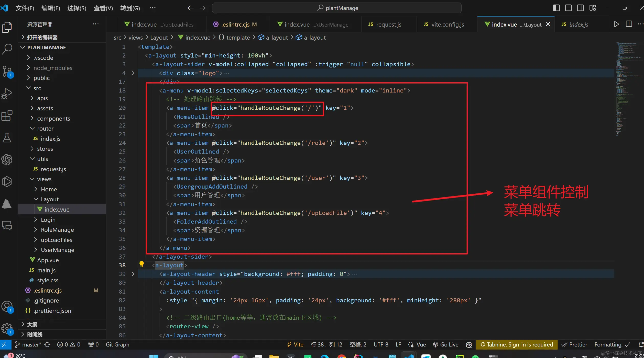Click the lightbulb code action on line 38
This screenshot has height=358, width=644.
141,264
